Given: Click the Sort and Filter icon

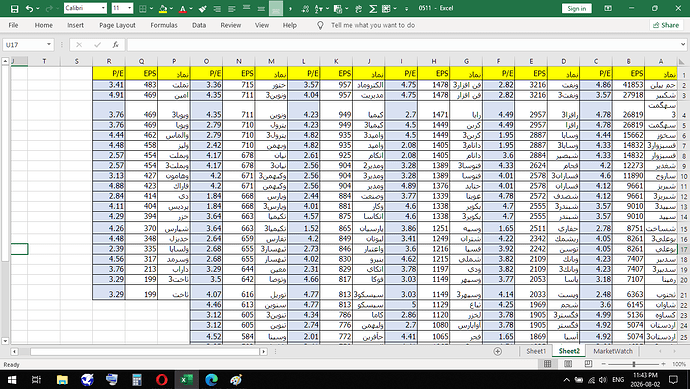Looking at the screenshot, I should click(x=319, y=8).
